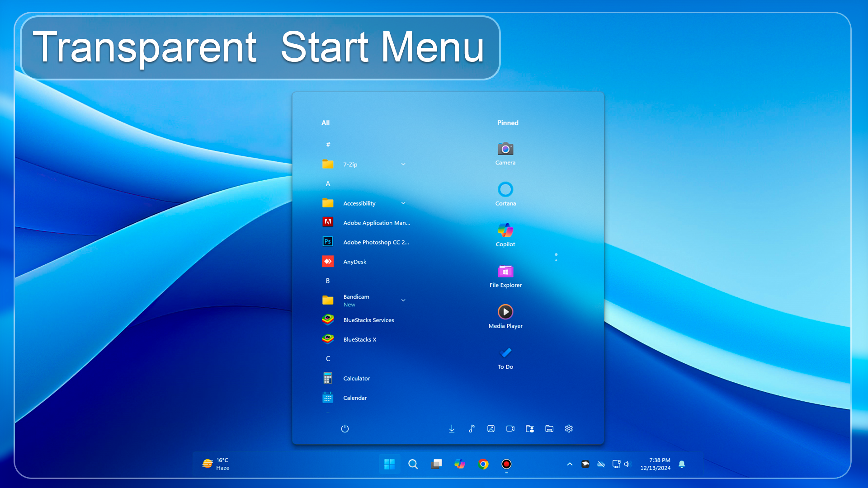Open File Explorer from pinned apps
The width and height of the screenshot is (868, 488).
coord(505,272)
